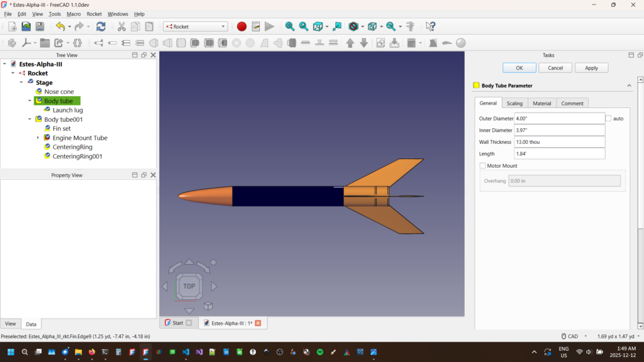This screenshot has height=362, width=644.
Task: Open the Rocket workbench dropdown
Action: pyautogui.click(x=195, y=26)
